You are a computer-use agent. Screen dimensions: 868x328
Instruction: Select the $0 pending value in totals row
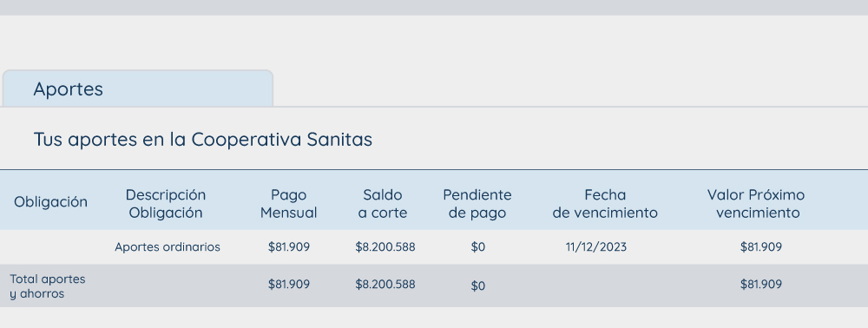[478, 286]
